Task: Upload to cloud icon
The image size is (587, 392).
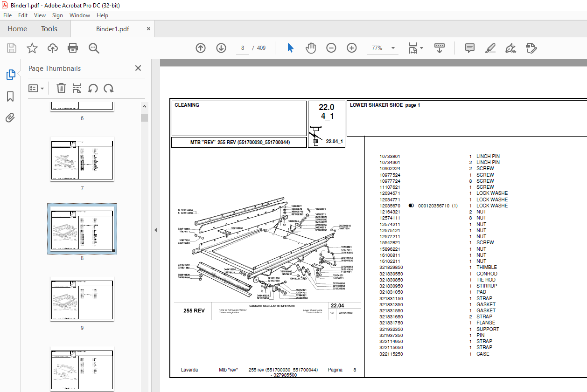Action: tap(53, 48)
